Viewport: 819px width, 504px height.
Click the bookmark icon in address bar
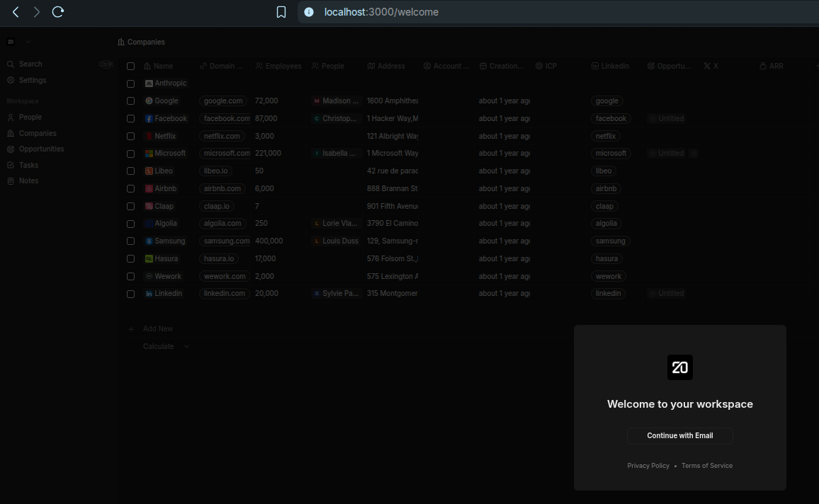click(x=281, y=12)
